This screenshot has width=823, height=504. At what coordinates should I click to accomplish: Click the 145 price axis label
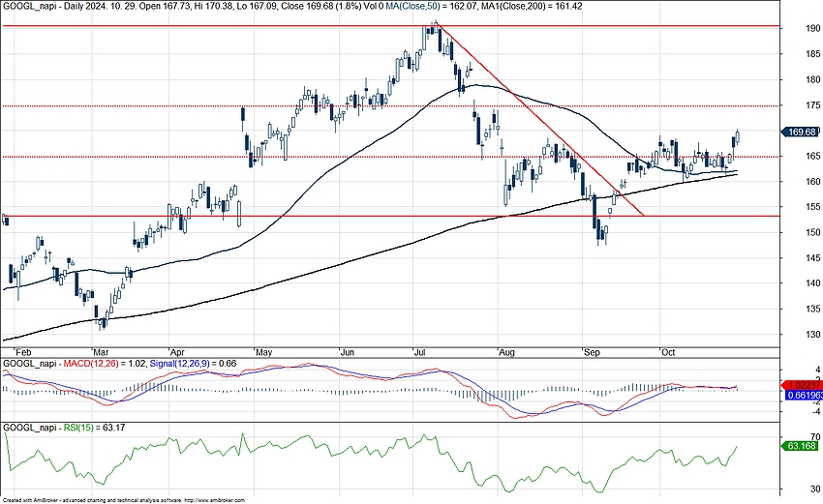click(814, 257)
